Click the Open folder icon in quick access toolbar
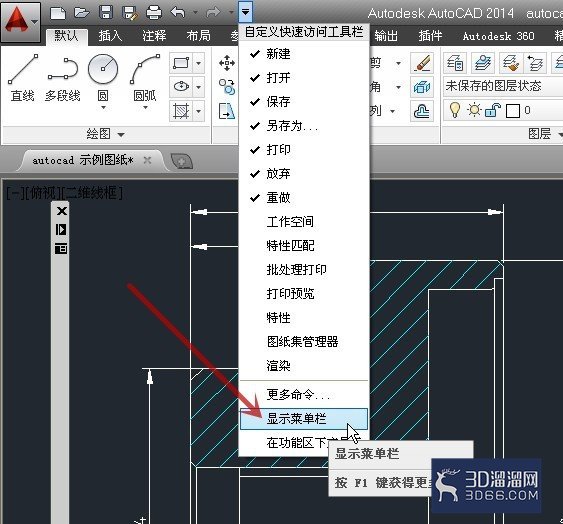The height and width of the screenshot is (524, 563). [82, 13]
